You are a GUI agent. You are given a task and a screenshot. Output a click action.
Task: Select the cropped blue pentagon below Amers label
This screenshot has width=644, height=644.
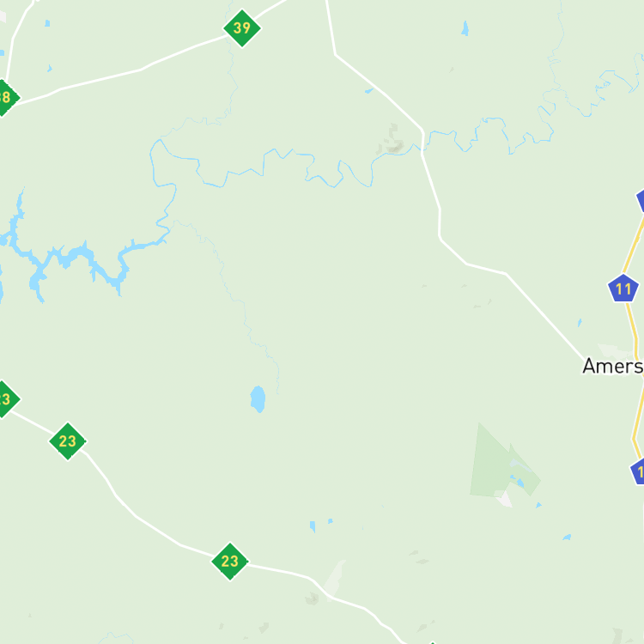tap(638, 472)
